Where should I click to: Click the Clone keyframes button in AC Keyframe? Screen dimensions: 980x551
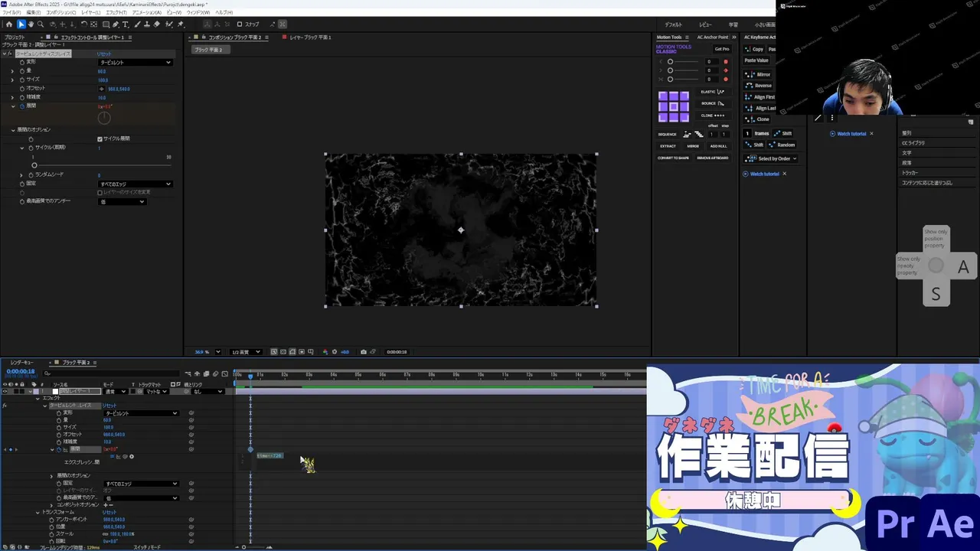(758, 119)
